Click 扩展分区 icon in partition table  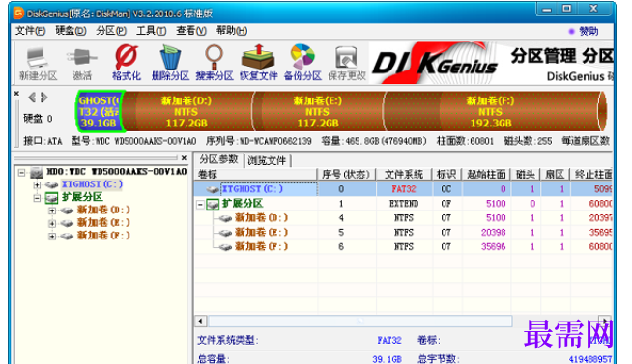(x=213, y=204)
